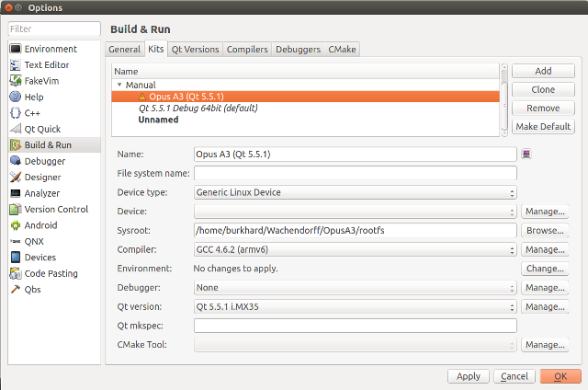This screenshot has width=588, height=390.
Task: Select the Version Control category icon
Action: click(x=16, y=209)
